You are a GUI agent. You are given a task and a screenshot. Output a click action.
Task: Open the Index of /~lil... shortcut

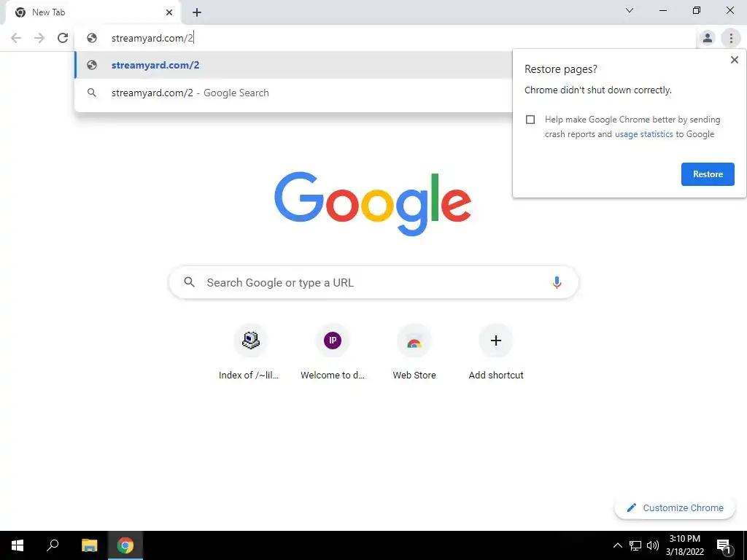pos(251,352)
